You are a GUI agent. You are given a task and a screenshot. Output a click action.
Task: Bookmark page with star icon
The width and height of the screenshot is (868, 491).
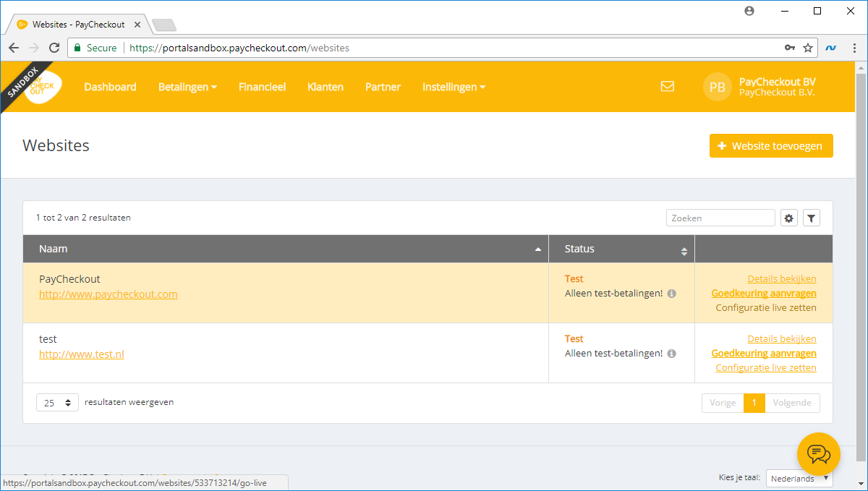click(x=808, y=48)
